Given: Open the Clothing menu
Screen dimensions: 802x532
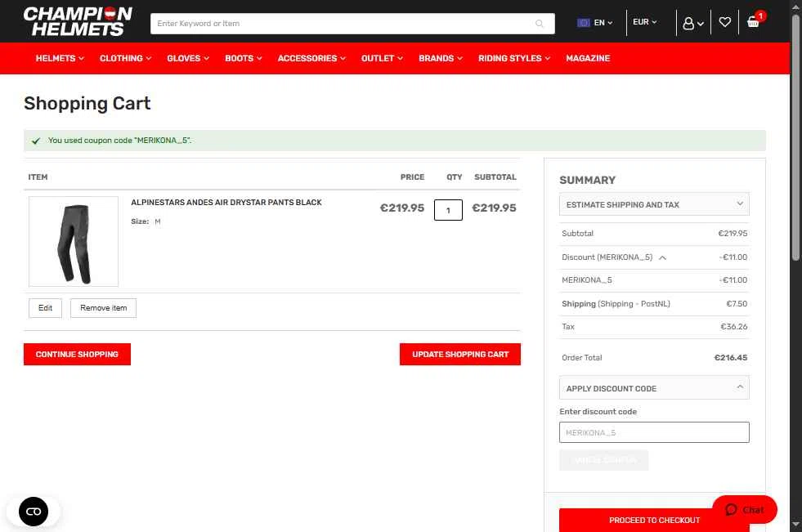Looking at the screenshot, I should pos(125,58).
